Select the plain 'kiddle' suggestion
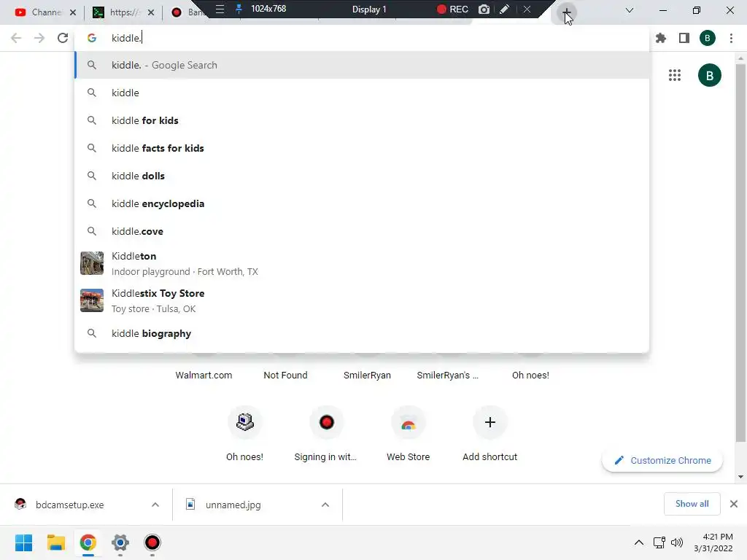This screenshot has width=747, height=560. (x=362, y=93)
